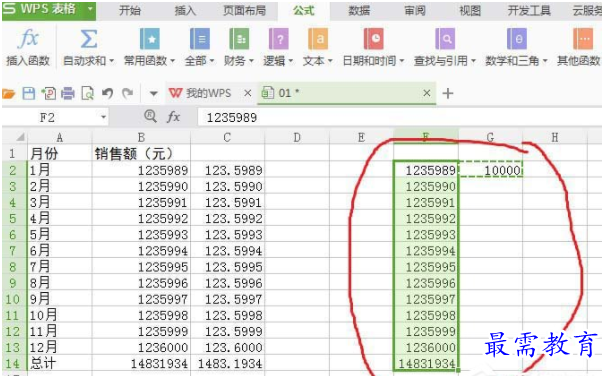This screenshot has height=376, width=606.
Task: Open the Financial functions book icon
Action: click(x=239, y=39)
